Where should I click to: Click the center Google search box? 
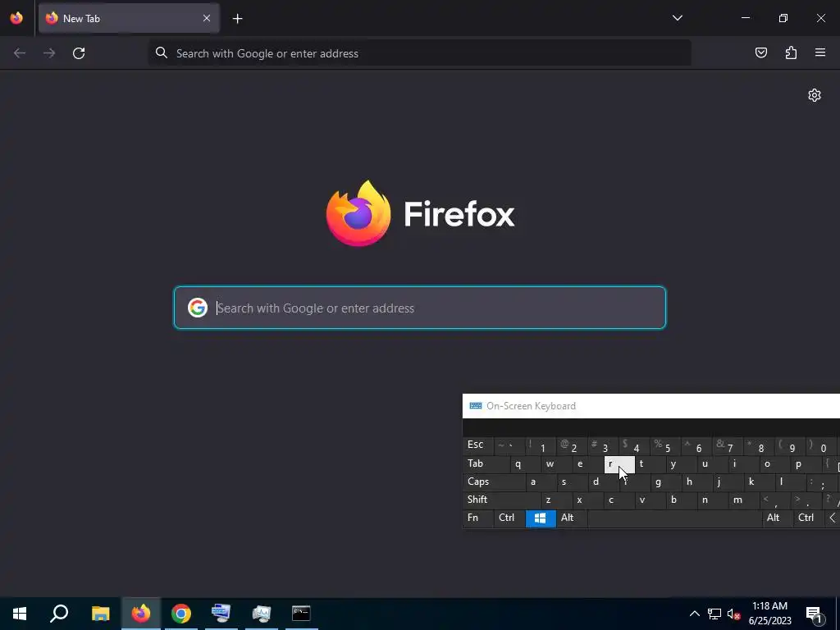pos(420,308)
